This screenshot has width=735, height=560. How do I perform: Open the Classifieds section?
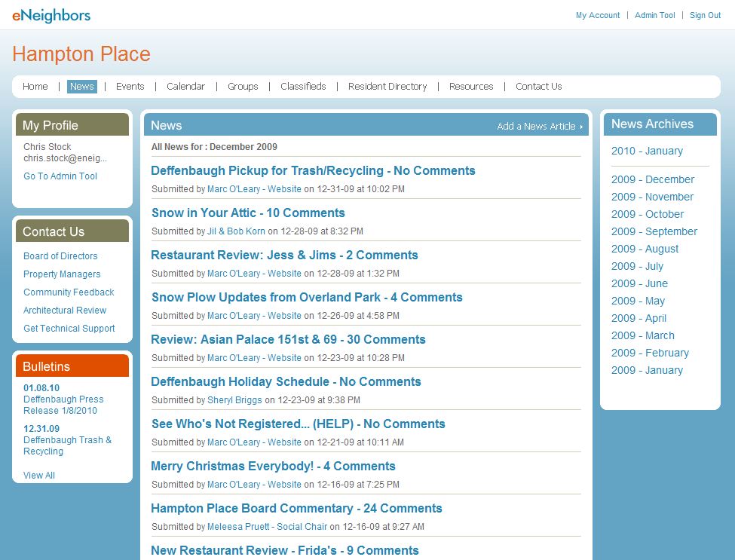(x=303, y=87)
